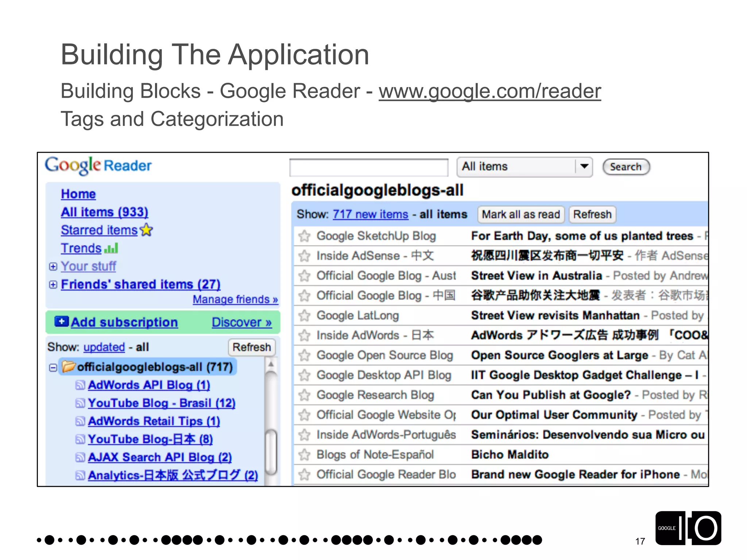This screenshot has width=747, height=560.
Task: Open the www.google.com/reader link
Action: click(x=490, y=91)
